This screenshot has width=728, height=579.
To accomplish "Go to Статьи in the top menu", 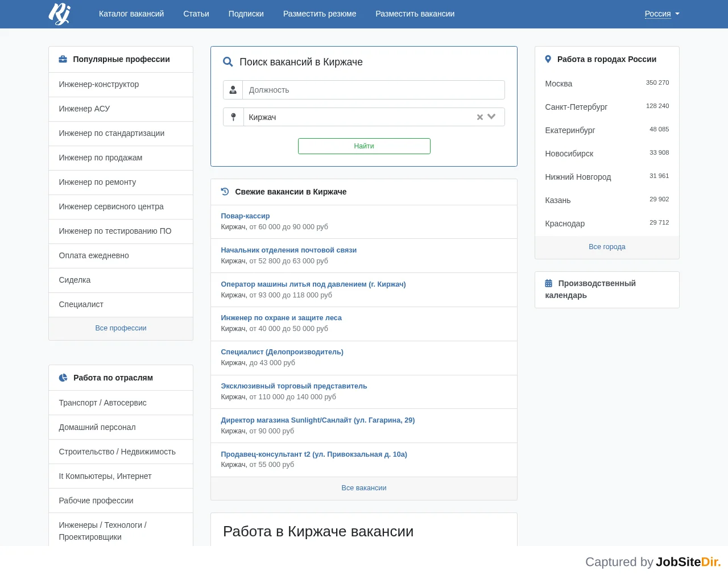I will [196, 14].
